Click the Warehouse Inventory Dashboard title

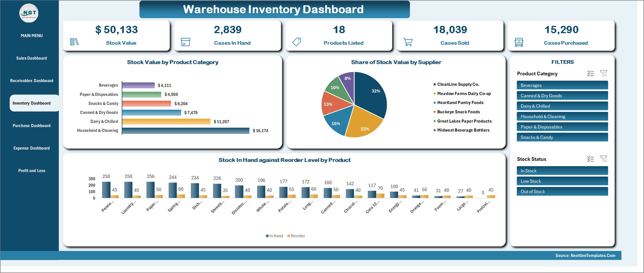click(x=273, y=9)
